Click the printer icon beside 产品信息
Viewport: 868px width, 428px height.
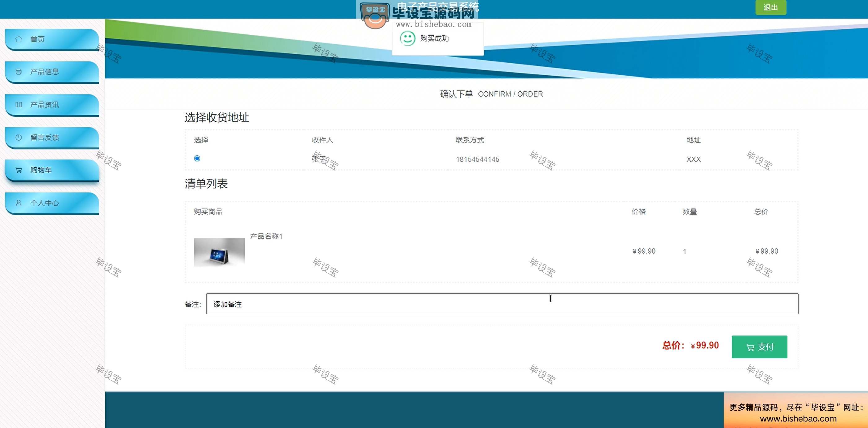[x=19, y=72]
